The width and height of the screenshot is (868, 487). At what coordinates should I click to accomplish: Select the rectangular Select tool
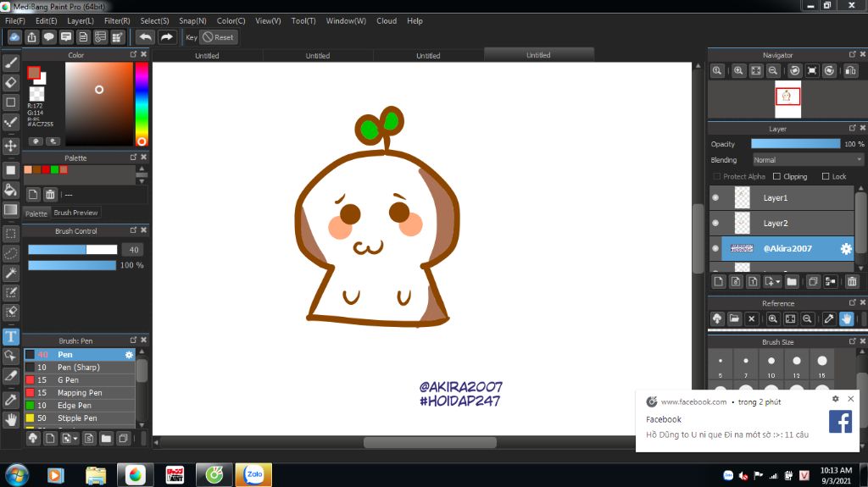(10, 234)
